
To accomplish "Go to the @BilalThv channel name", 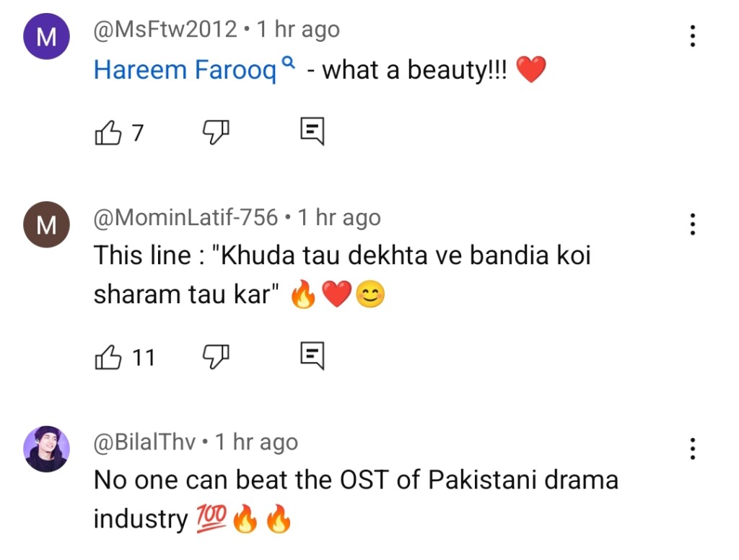I will click(x=144, y=442).
